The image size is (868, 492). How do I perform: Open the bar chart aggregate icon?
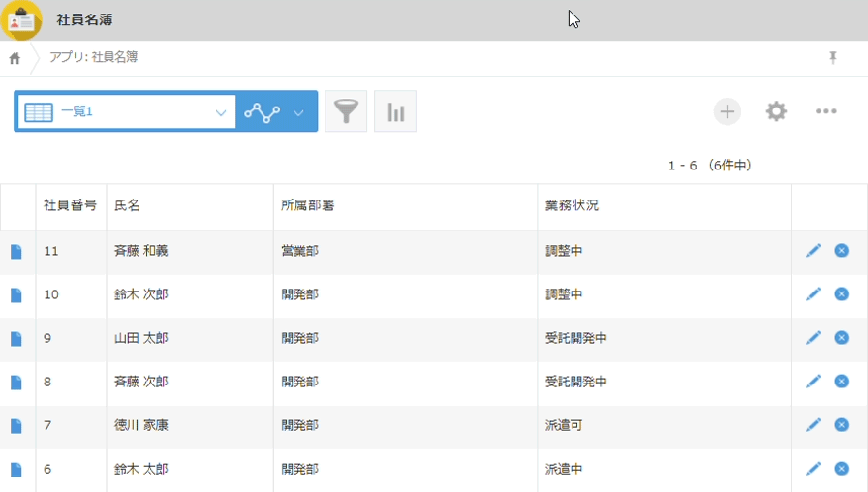click(x=395, y=111)
